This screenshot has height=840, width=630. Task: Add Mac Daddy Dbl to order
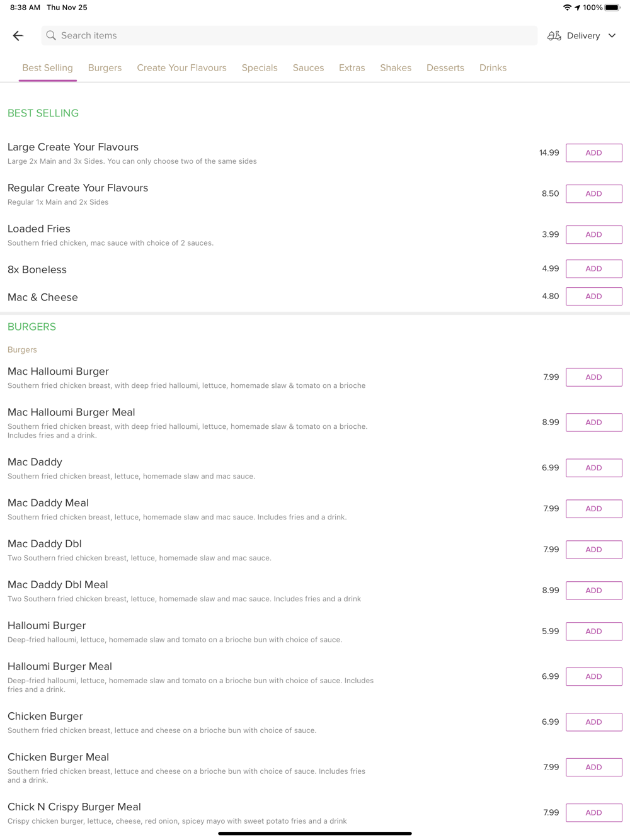(x=593, y=550)
